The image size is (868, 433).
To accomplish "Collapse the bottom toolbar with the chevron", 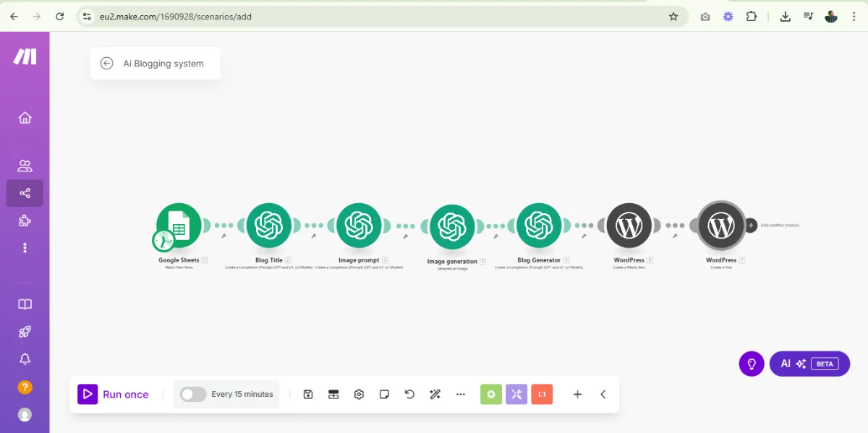I will 603,394.
